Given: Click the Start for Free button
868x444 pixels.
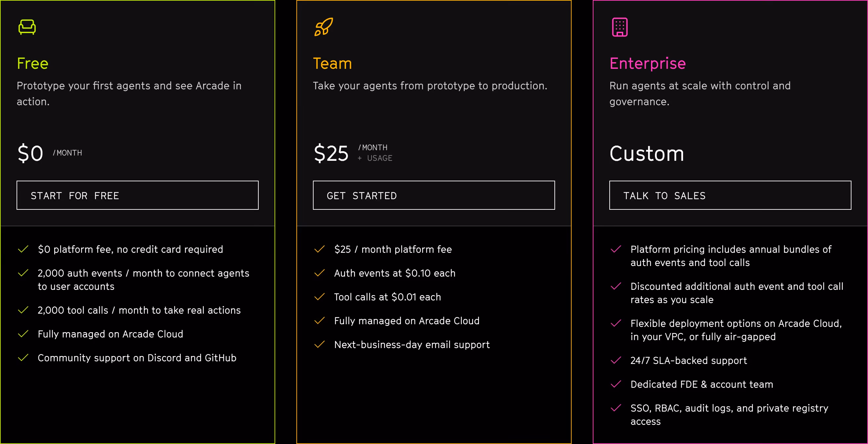Looking at the screenshot, I should coord(138,195).
